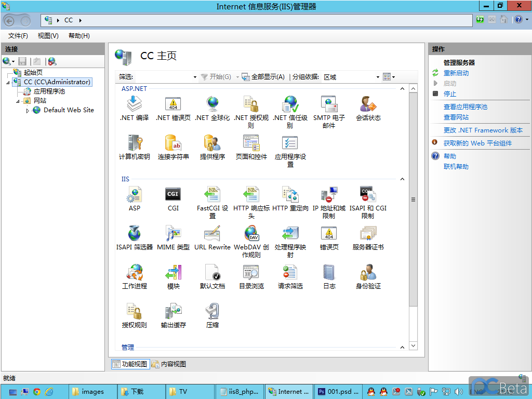Open the view mode dropdown button
Screen dimensions: 532x399
click(x=389, y=77)
